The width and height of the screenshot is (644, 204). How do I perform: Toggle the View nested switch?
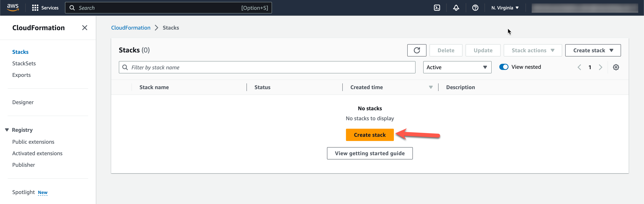504,67
